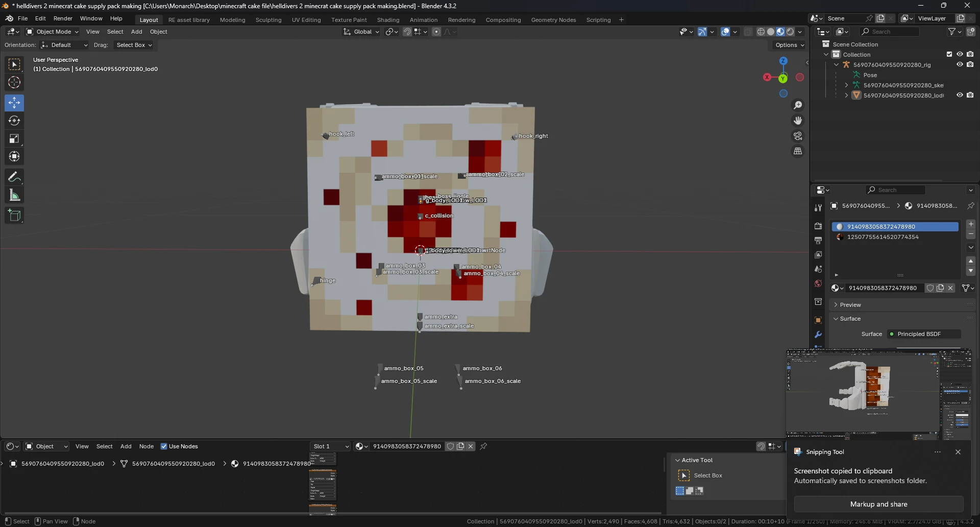This screenshot has height=527, width=980.
Task: Switch viewport to rendered shading
Action: click(x=790, y=32)
